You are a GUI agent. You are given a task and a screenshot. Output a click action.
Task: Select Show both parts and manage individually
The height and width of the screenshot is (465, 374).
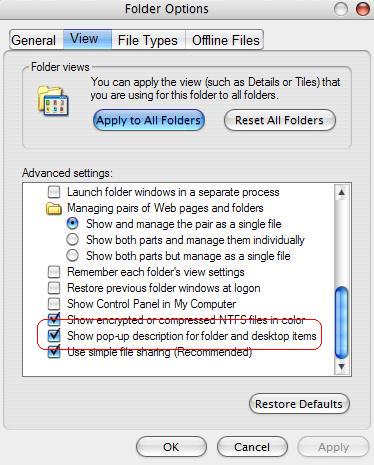[72, 240]
